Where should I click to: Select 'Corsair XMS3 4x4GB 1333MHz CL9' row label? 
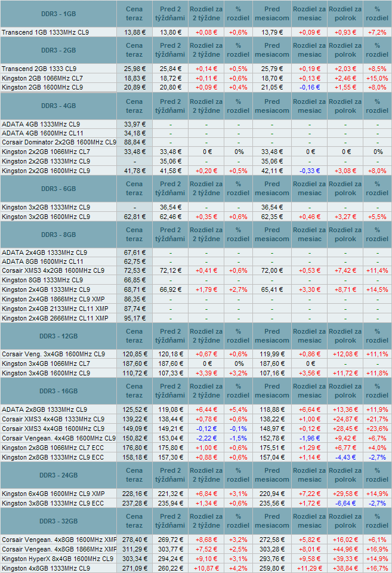click(x=53, y=419)
